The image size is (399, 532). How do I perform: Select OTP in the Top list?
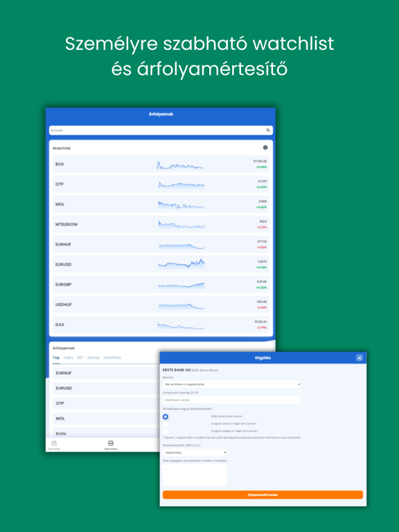(106, 403)
